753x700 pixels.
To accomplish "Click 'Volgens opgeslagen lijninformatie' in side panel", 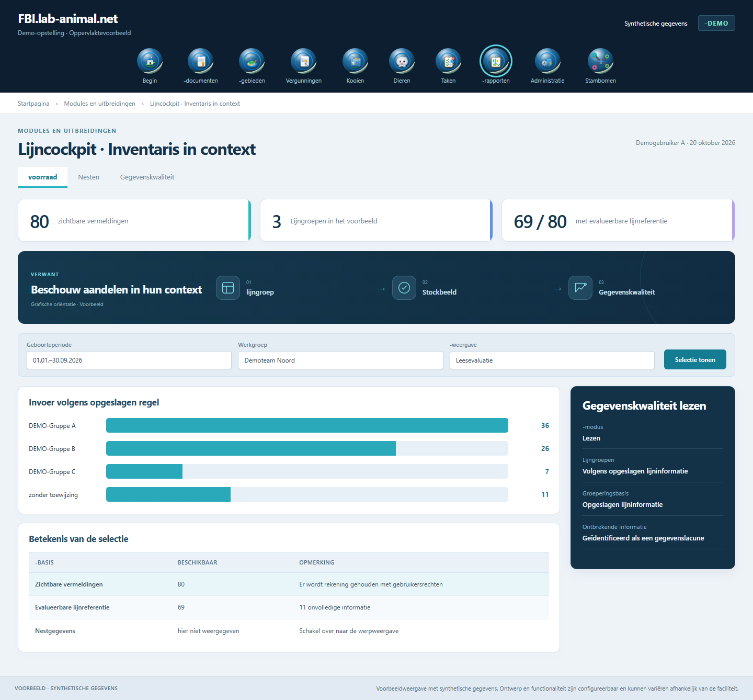I will (635, 471).
